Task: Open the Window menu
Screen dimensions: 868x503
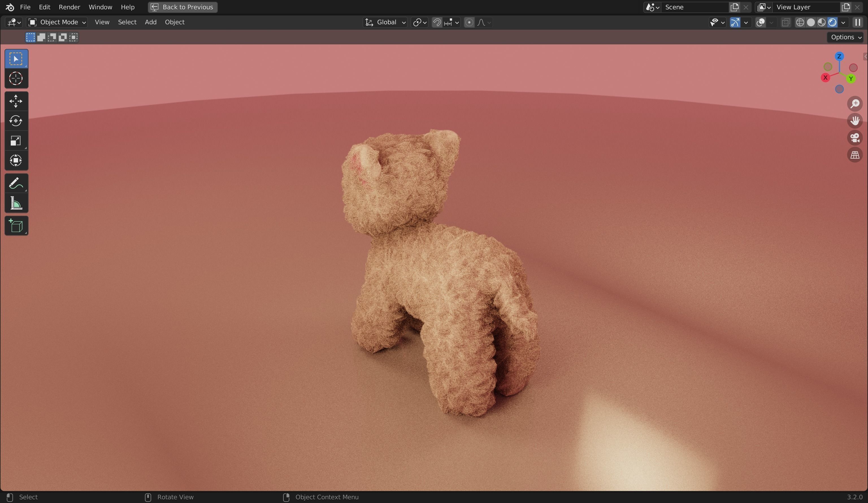Action: point(100,7)
